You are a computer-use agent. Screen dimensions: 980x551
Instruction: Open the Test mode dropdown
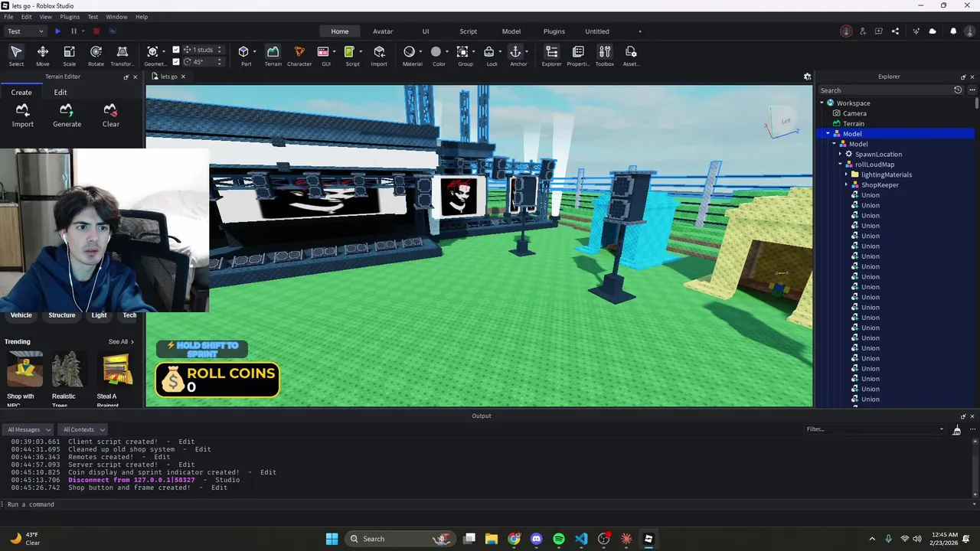click(25, 31)
